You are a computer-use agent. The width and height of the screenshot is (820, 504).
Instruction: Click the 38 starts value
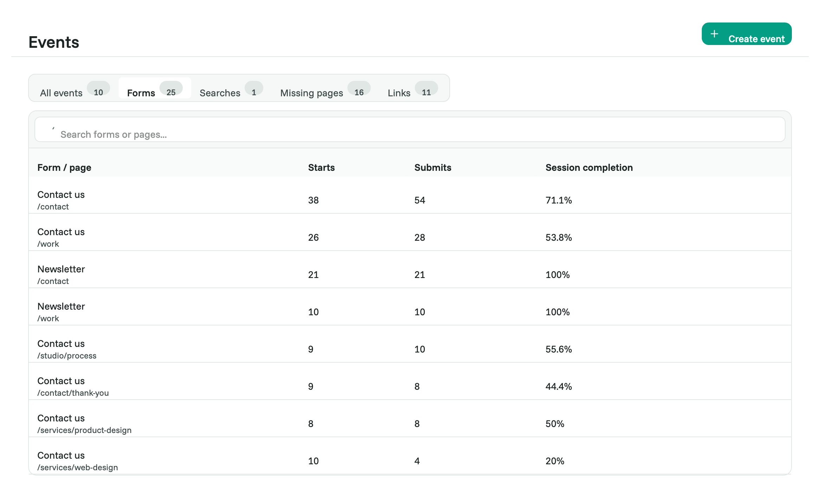click(x=313, y=200)
